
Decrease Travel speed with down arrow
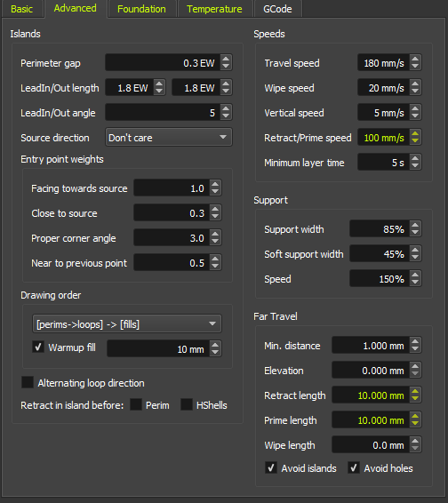[x=415, y=66]
